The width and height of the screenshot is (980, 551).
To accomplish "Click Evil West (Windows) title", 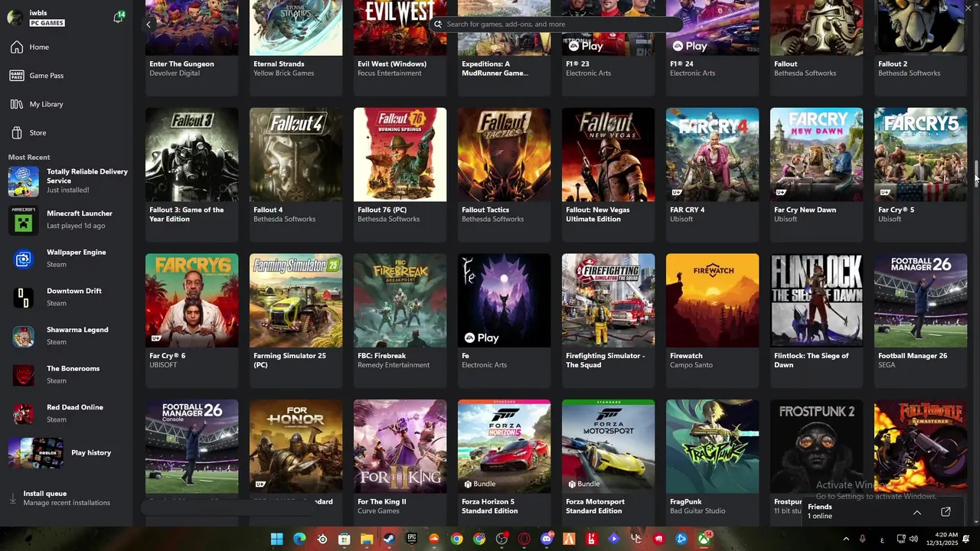I will [x=392, y=64].
